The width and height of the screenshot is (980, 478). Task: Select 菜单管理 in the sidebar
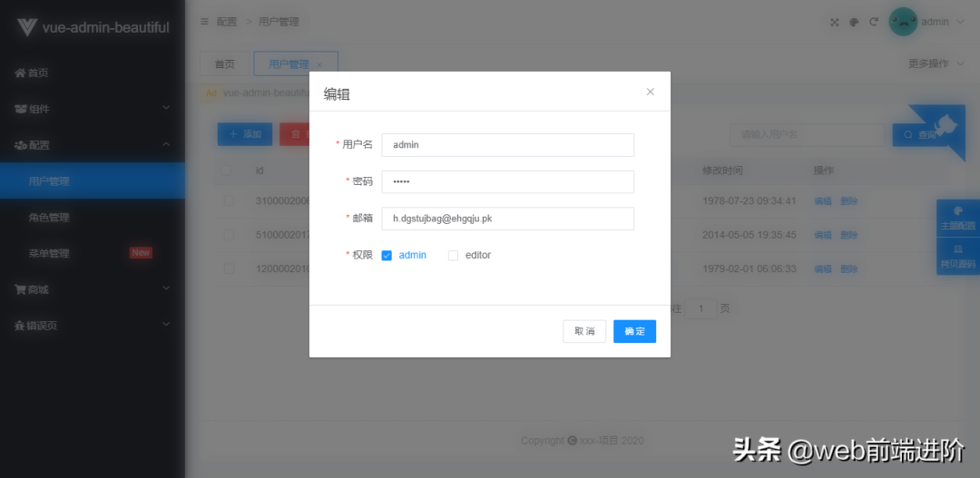click(x=93, y=254)
